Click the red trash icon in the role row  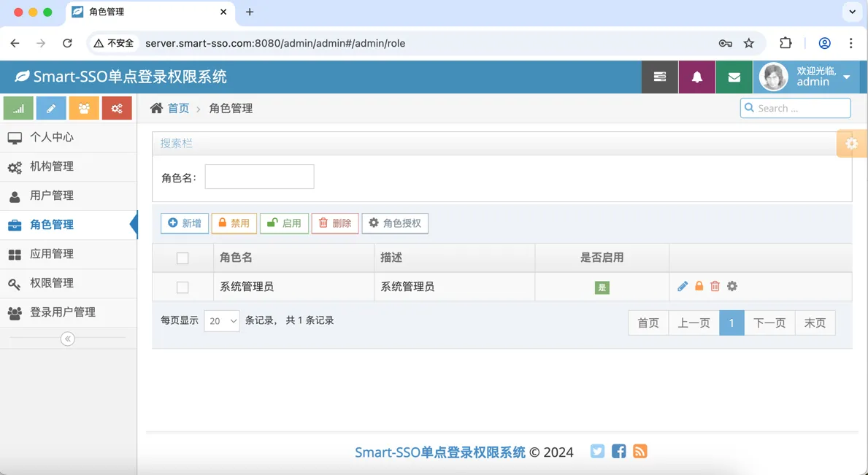[715, 287]
